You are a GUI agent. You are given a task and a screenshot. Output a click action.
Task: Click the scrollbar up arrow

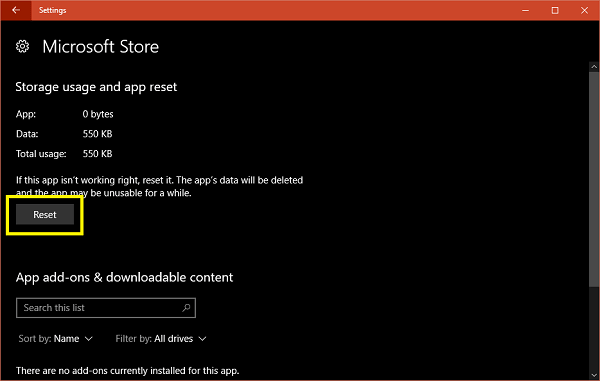pyautogui.click(x=594, y=67)
